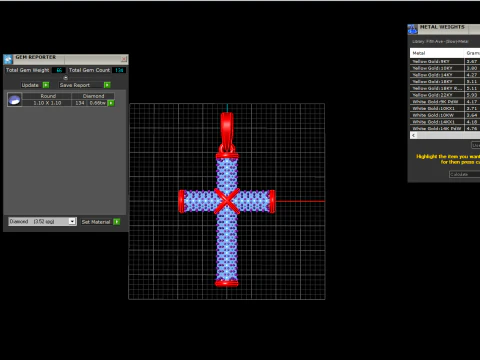Click the green arrow beside Save Report
The image size is (480, 360).
pos(107,85)
